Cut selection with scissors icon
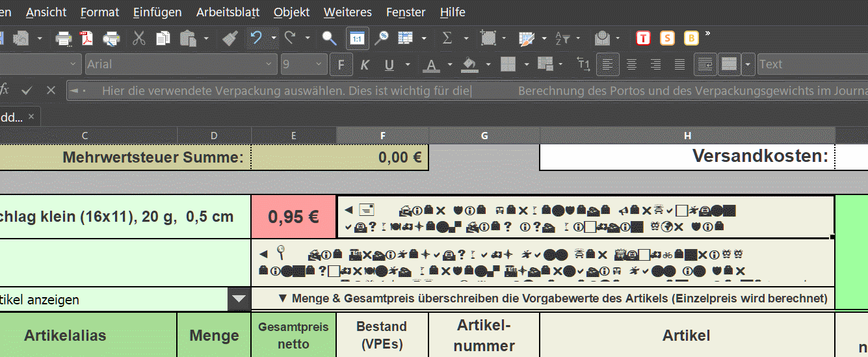The width and height of the screenshot is (868, 357). [x=138, y=38]
